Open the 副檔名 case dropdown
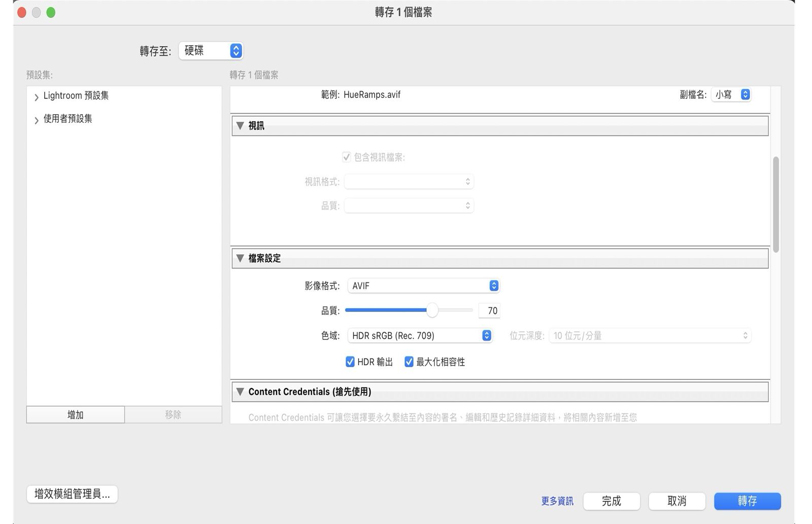Viewport: 812px width, 524px height. tap(731, 95)
